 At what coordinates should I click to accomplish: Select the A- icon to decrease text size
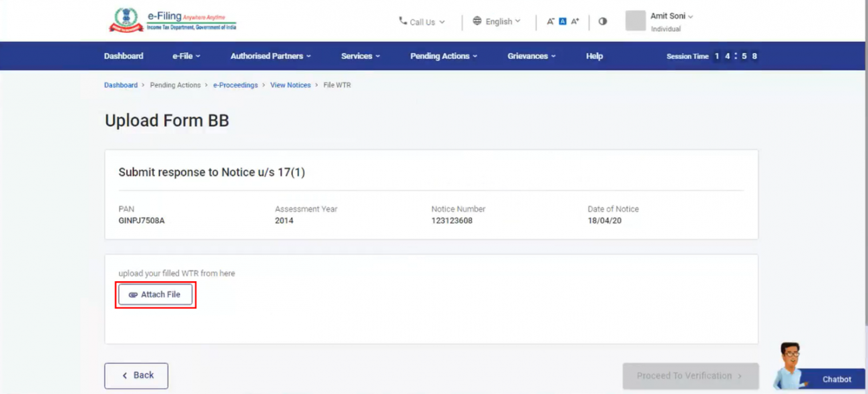[x=549, y=21]
